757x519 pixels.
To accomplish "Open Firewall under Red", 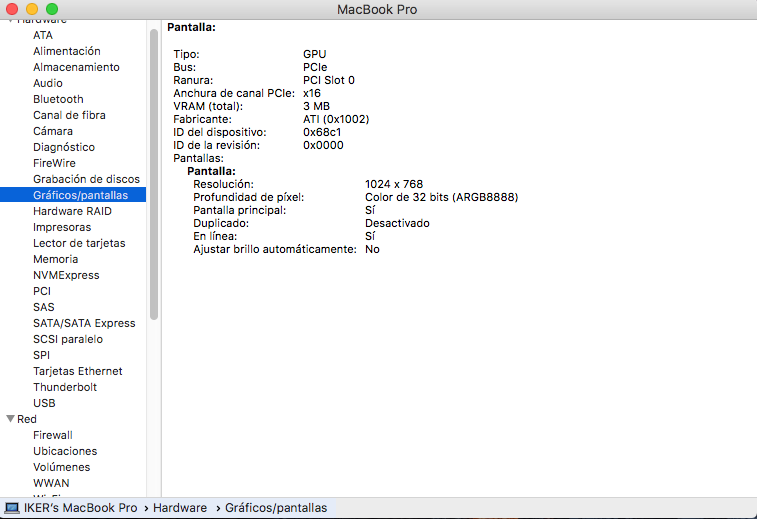I will pyautogui.click(x=53, y=435).
